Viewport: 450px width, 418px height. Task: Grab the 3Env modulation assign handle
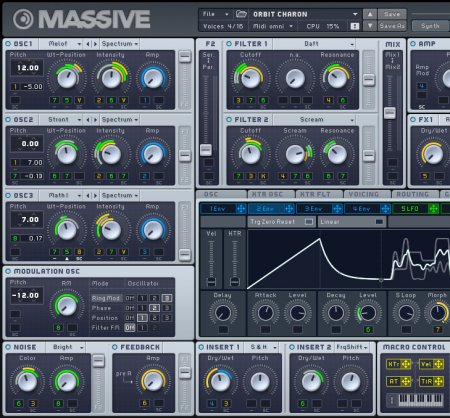[x=337, y=209]
